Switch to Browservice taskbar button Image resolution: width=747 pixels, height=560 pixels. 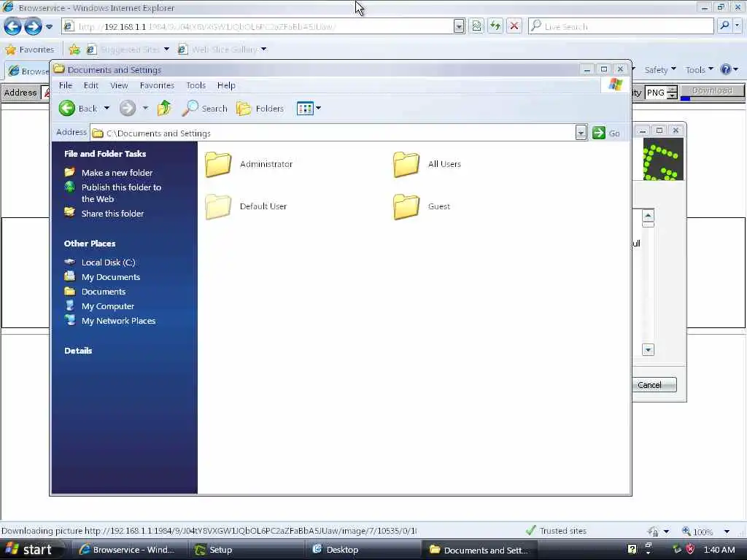(x=128, y=550)
